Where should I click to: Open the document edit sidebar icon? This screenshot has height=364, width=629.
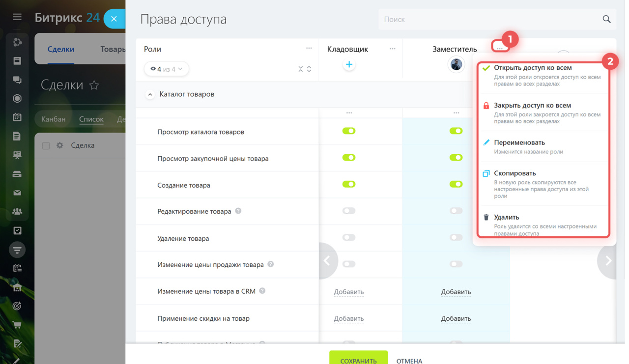17,344
